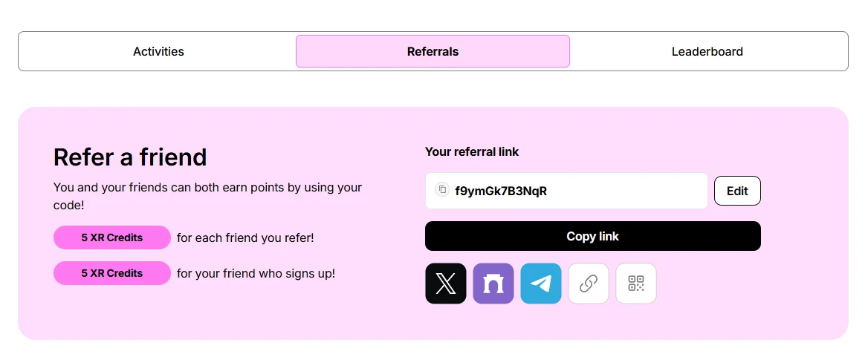Click the black Copy link button

coord(592,236)
